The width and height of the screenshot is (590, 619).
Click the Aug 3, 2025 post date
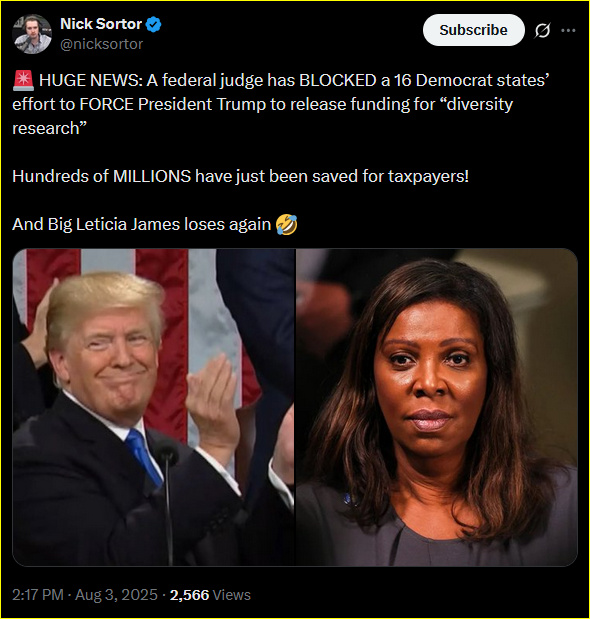(x=116, y=595)
